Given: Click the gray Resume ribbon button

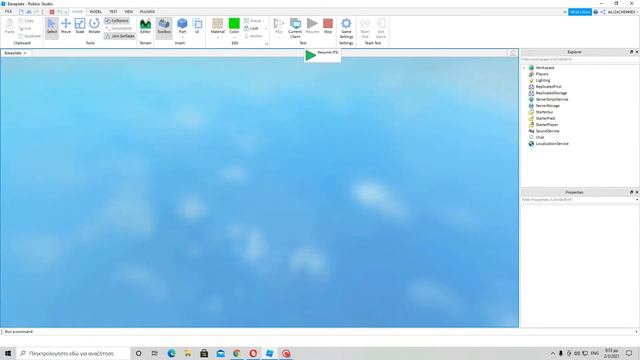Looking at the screenshot, I should tap(312, 26).
